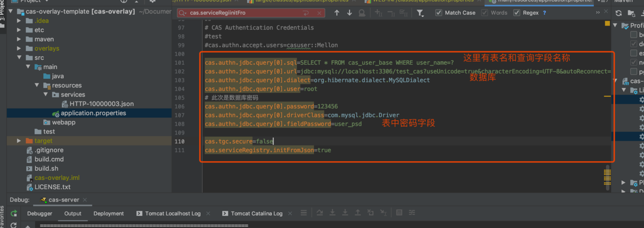Open HTTP-10000003.json file in project tree
The height and width of the screenshot is (228, 644).
point(102,104)
